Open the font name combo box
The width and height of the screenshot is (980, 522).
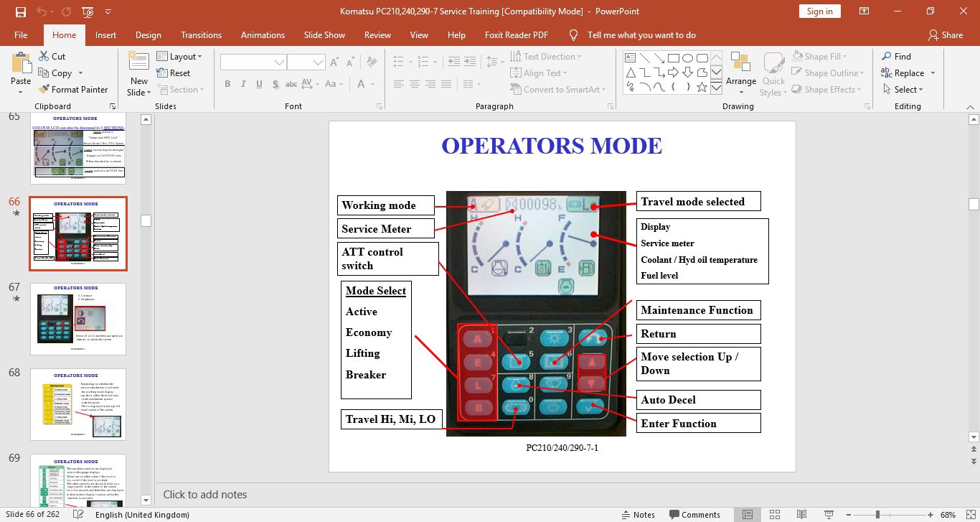253,63
